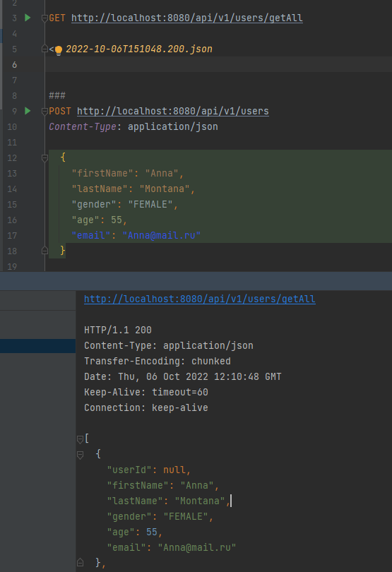
Task: Click line number 6 in the gutter
Action: point(14,64)
